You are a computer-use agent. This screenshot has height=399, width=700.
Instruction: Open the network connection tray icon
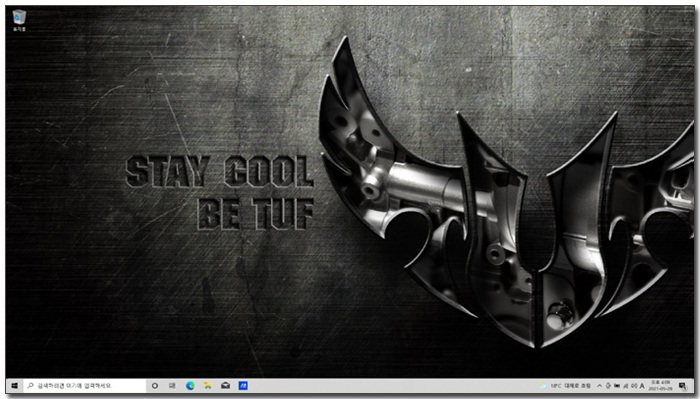pyautogui.click(x=625, y=386)
